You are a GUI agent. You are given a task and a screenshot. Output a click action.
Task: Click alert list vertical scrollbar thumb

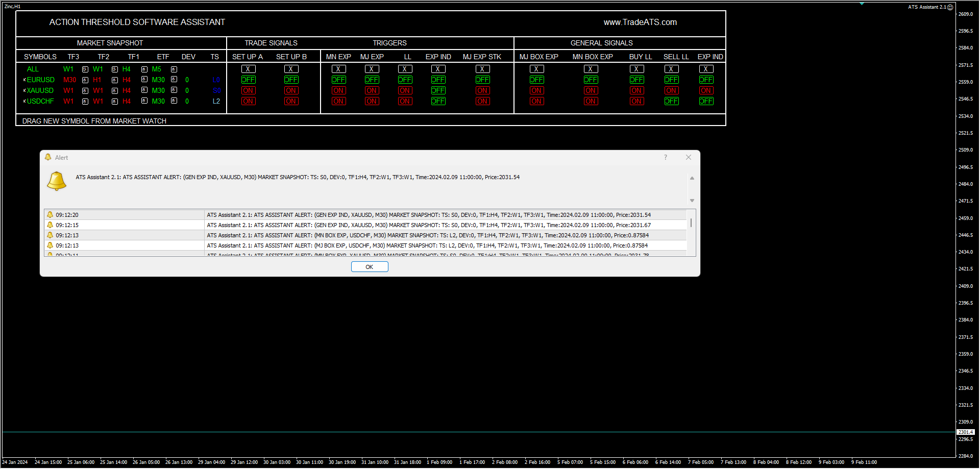click(x=691, y=223)
